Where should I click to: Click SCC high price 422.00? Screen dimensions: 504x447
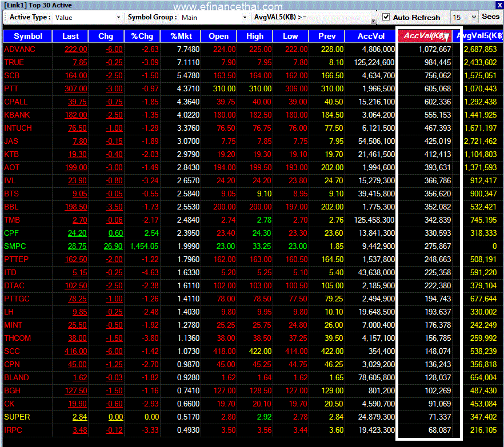coord(261,351)
